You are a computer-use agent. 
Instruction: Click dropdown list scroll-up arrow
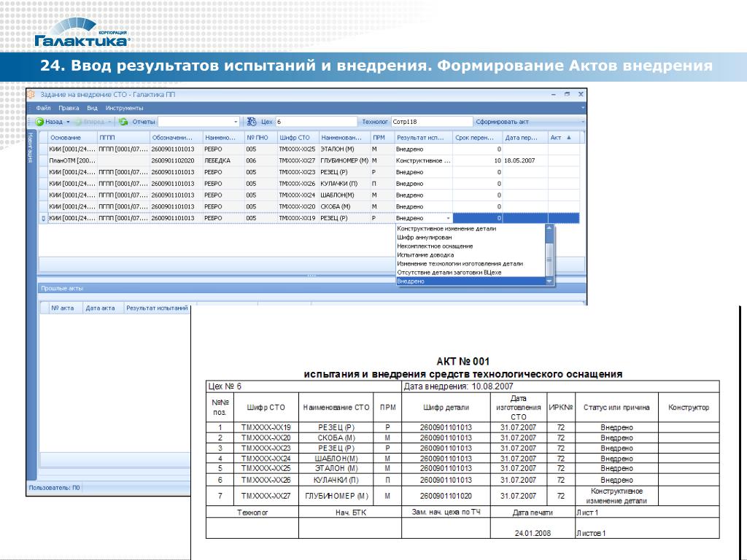[549, 228]
